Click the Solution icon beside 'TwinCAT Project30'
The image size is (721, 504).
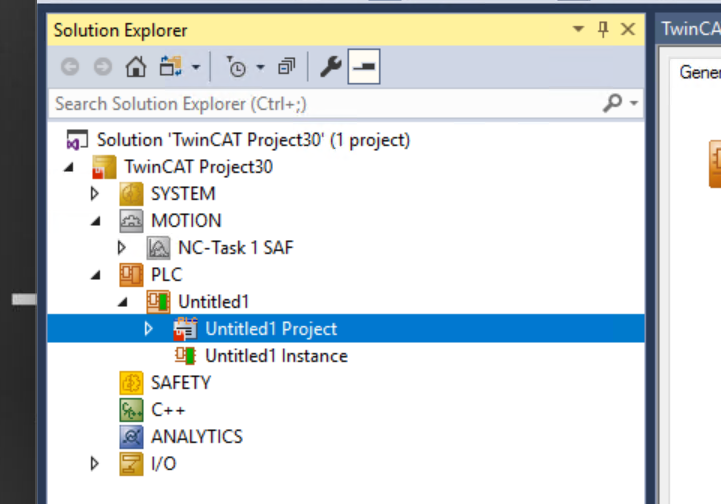(x=77, y=140)
